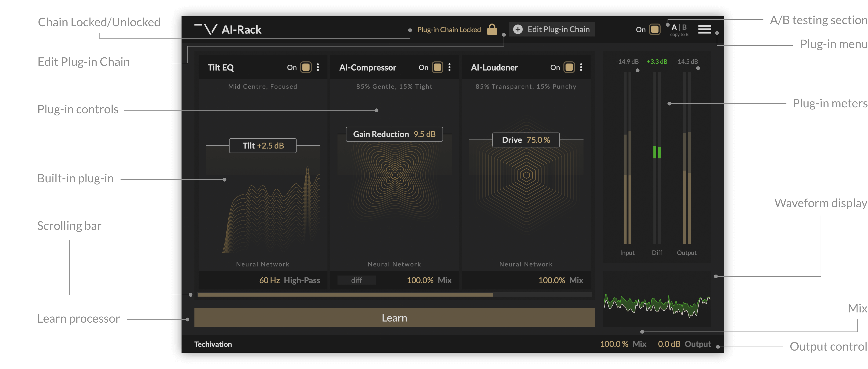Click the diff icon on AI-Compressor
The image size is (868, 369).
(356, 280)
